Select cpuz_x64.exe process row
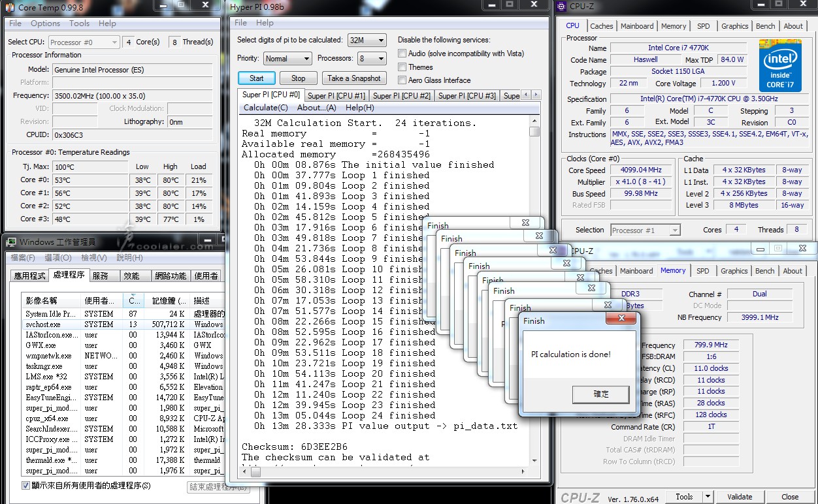818x504 pixels. [x=123, y=418]
